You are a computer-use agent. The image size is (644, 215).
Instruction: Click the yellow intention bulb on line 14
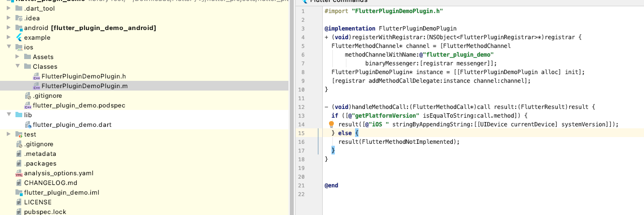click(x=331, y=124)
